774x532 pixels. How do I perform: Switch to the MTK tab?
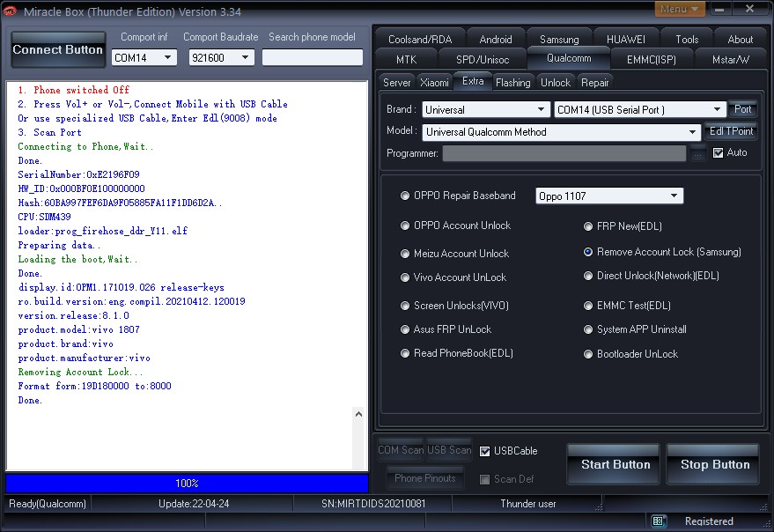pos(406,60)
